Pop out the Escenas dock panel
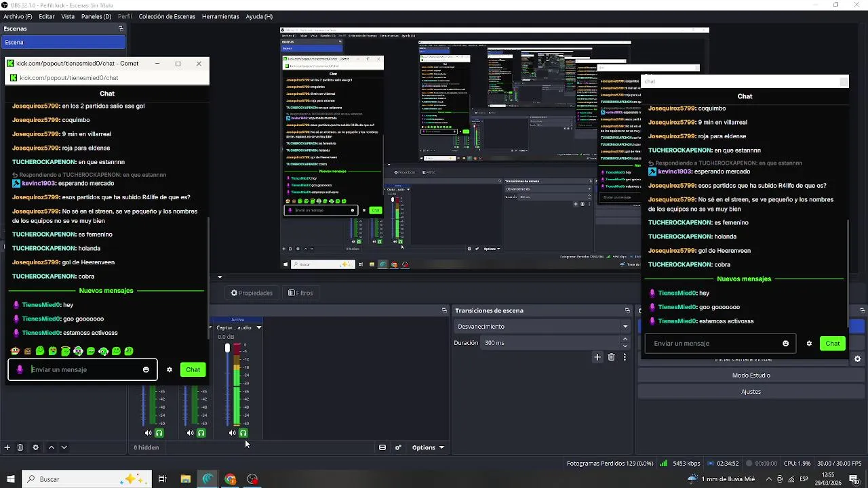This screenshot has height=488, width=868. (x=121, y=28)
